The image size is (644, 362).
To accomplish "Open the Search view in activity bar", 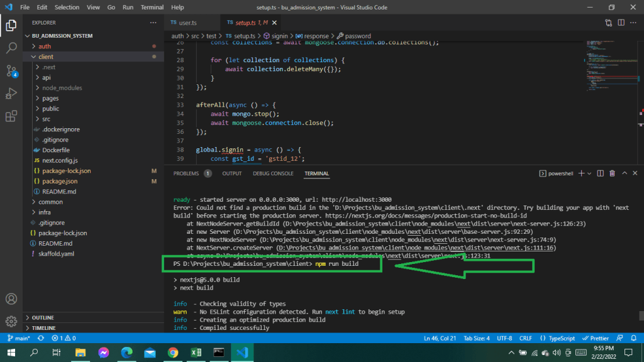I will tap(11, 48).
